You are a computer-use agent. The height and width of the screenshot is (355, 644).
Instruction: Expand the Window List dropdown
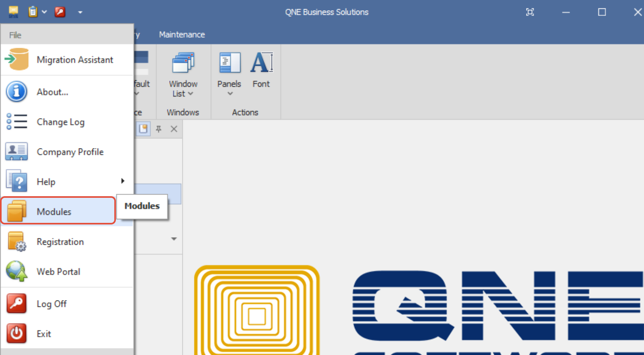(190, 94)
